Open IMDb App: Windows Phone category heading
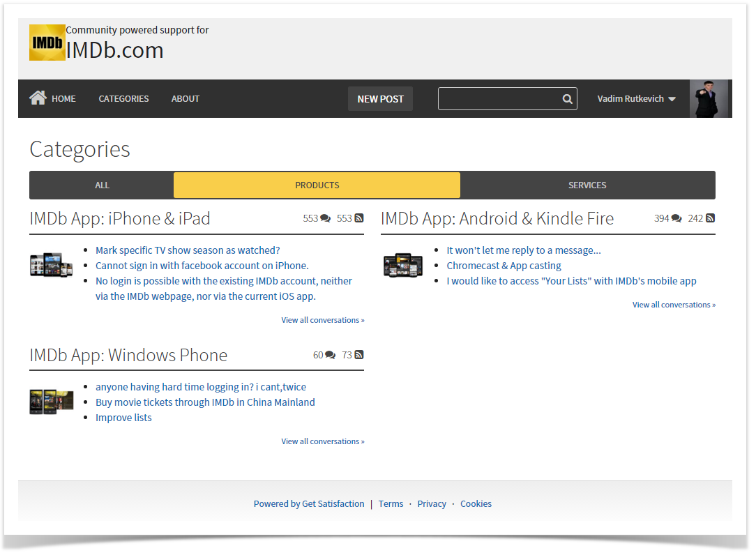The height and width of the screenshot is (555, 756). (128, 355)
